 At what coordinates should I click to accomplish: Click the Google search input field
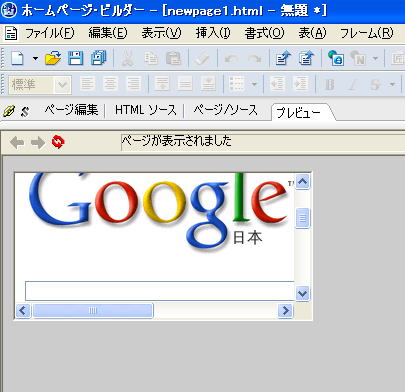tap(160, 291)
